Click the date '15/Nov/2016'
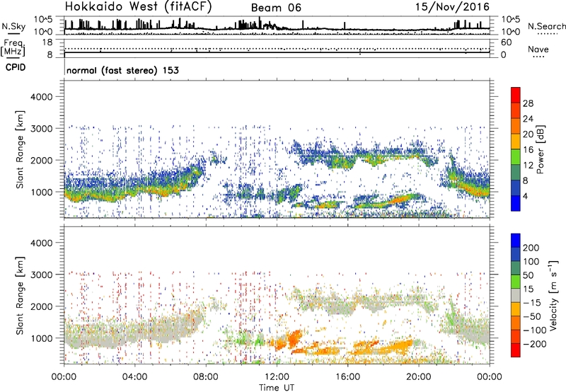Image resolution: width=566 pixels, height=392 pixels. pyautogui.click(x=452, y=7)
